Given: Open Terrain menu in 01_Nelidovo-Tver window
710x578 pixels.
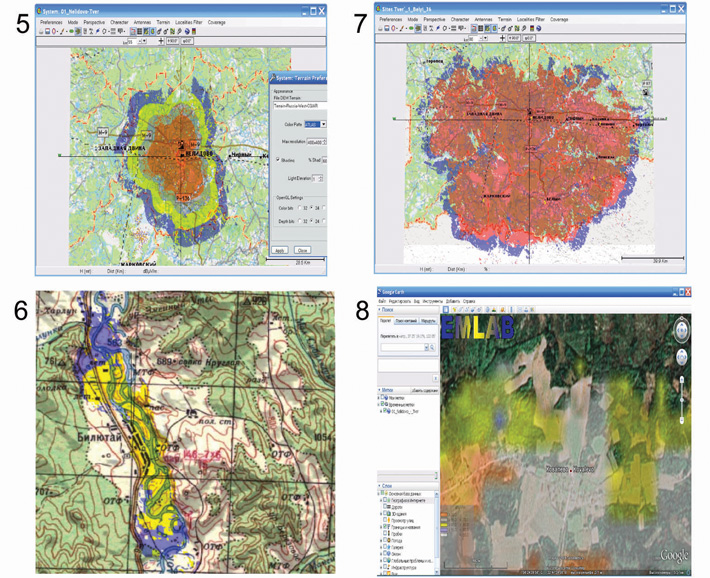Looking at the screenshot, I should 163,22.
